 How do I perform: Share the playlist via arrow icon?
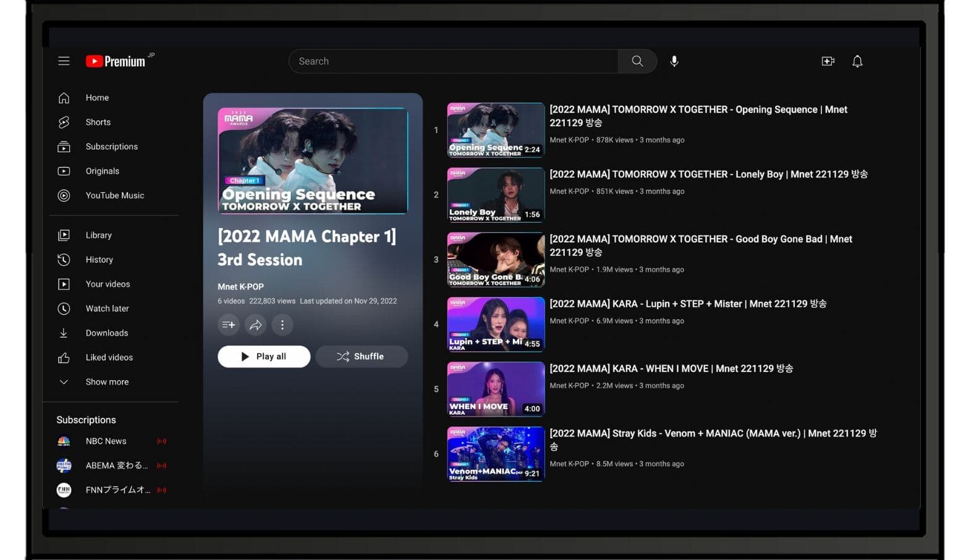[x=255, y=325]
